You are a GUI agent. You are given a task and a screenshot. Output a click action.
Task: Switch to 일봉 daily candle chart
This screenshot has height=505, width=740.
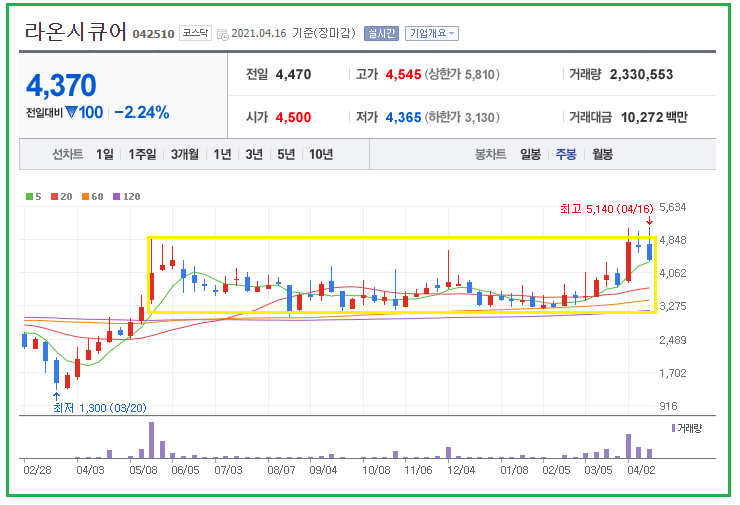click(530, 154)
